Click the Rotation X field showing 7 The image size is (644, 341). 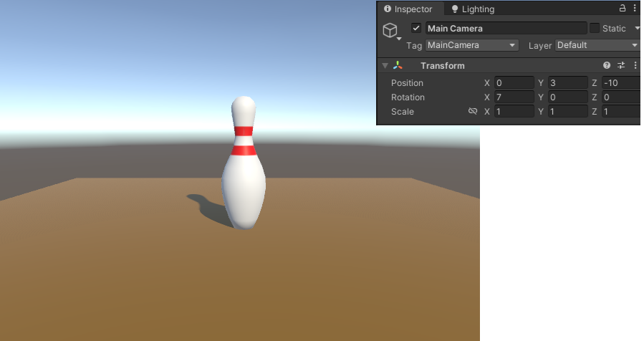pyautogui.click(x=514, y=97)
